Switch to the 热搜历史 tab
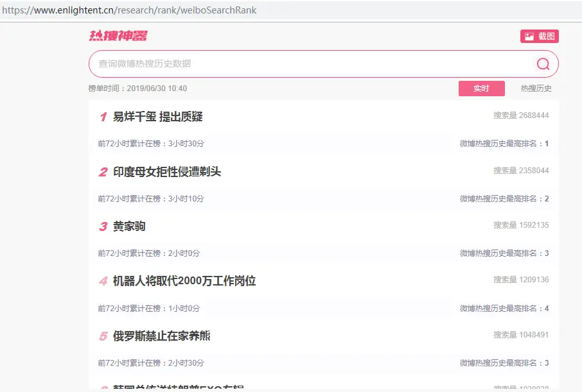The image size is (582, 392). coord(536,89)
